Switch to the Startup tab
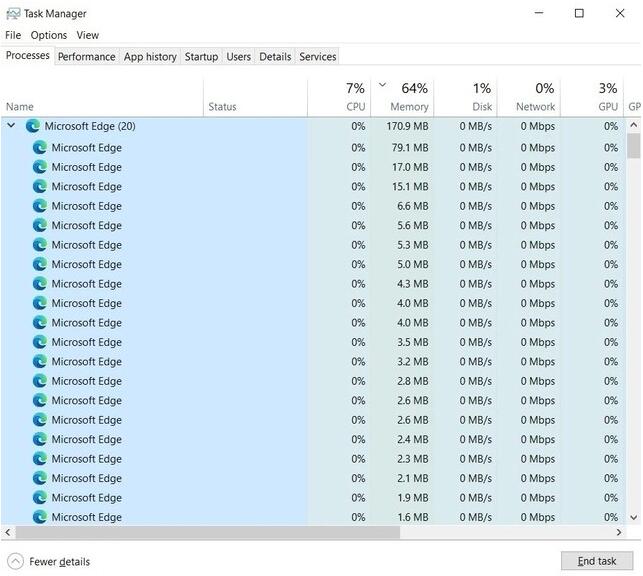 (201, 57)
